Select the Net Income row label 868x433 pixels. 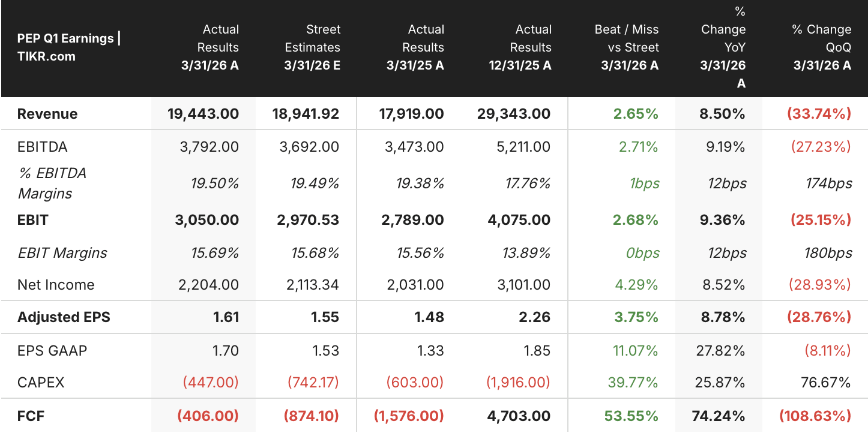tap(56, 285)
